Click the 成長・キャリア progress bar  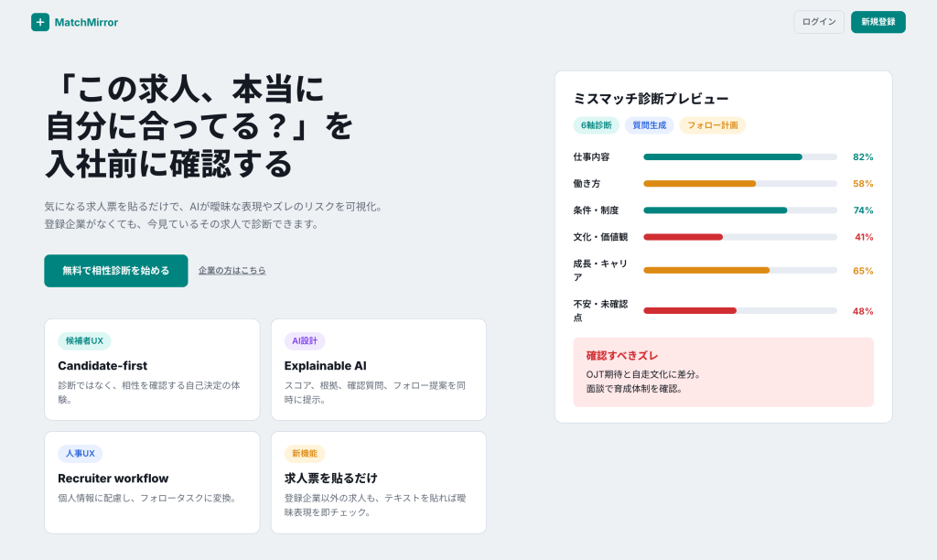pos(739,271)
